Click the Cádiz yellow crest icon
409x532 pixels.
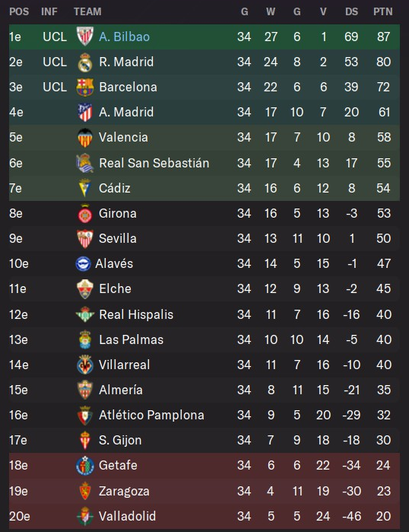(x=84, y=188)
